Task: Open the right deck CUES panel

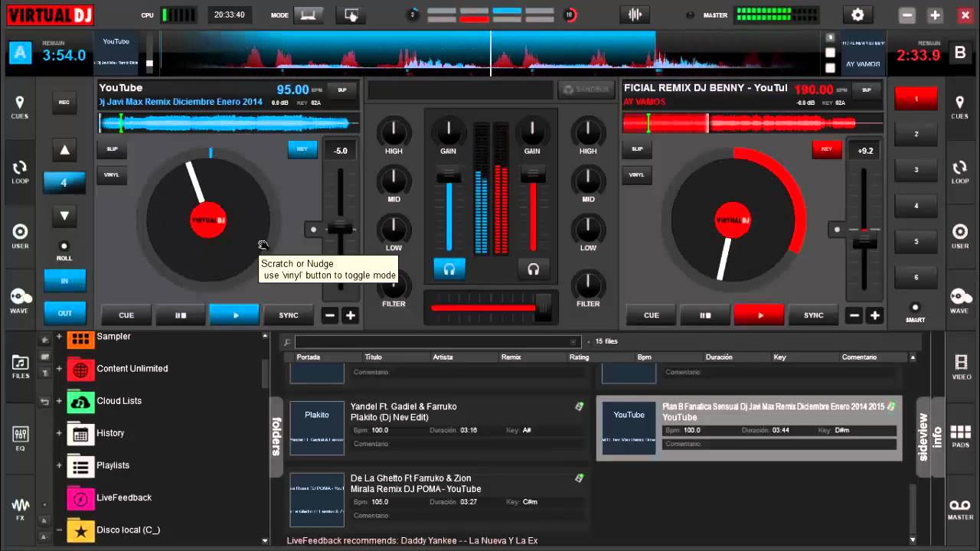Action: [x=959, y=107]
